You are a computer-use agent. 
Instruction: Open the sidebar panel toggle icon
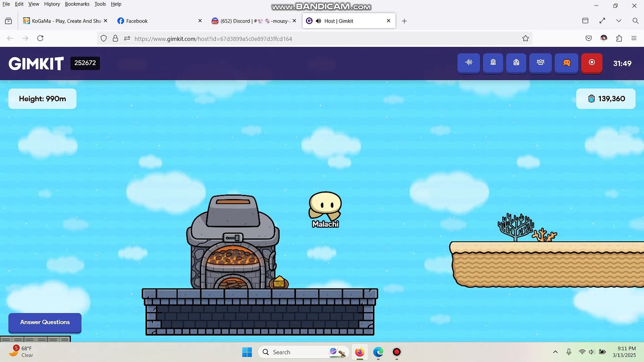pos(585,21)
